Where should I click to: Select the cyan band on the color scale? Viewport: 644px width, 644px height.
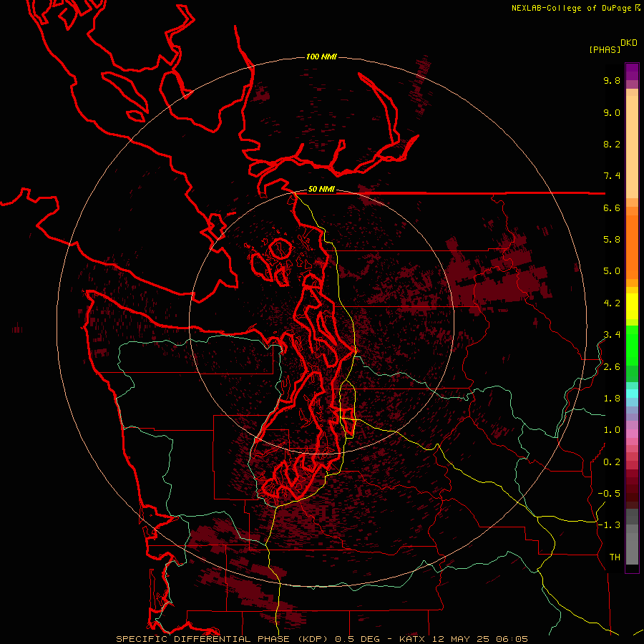pos(632,394)
